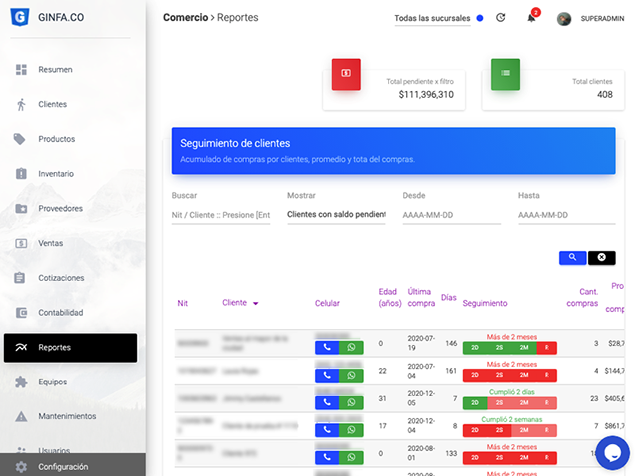
Task: Go to Inventario in the sidebar
Action: [56, 174]
